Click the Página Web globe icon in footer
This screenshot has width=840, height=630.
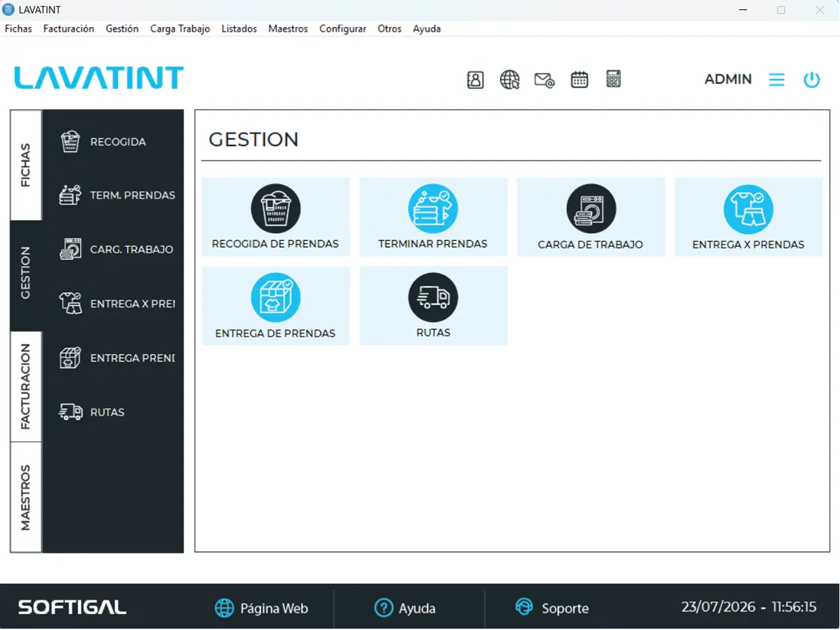point(224,608)
